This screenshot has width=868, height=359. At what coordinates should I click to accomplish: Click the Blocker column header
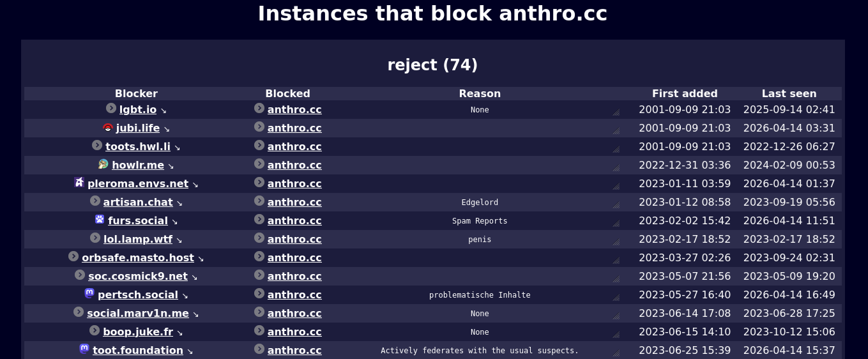[x=136, y=94]
